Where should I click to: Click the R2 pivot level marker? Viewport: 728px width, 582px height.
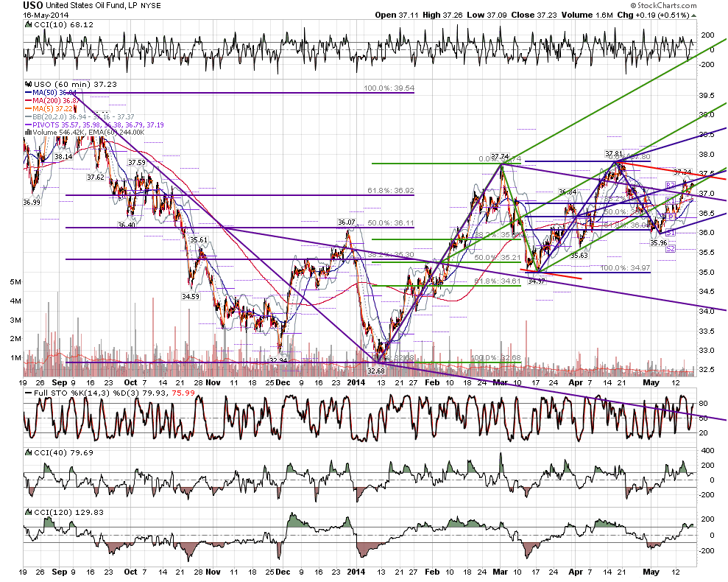[x=671, y=185]
